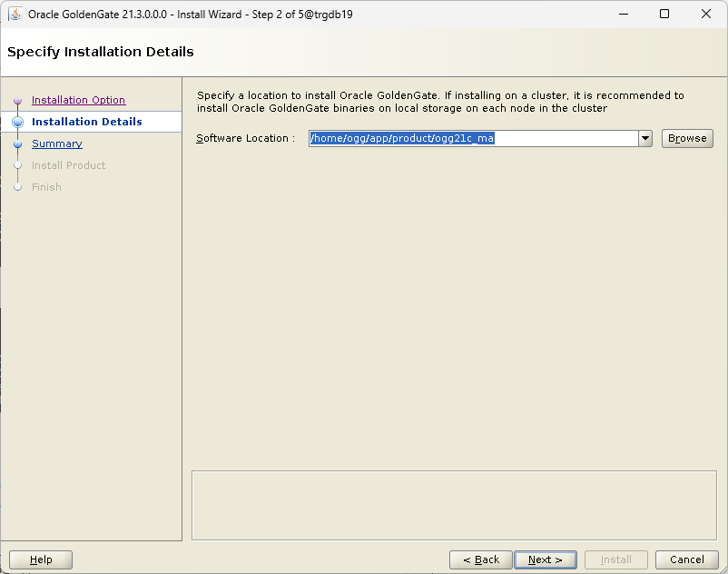Go back with the Back button
728x574 pixels.
point(481,559)
